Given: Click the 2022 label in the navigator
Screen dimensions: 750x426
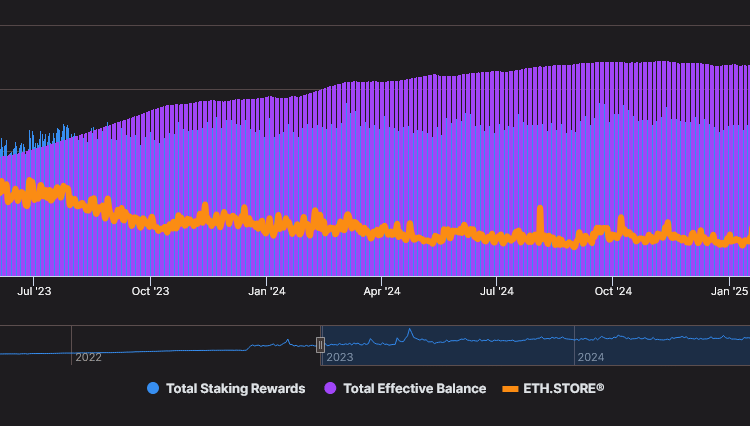Looking at the screenshot, I should pos(89,357).
